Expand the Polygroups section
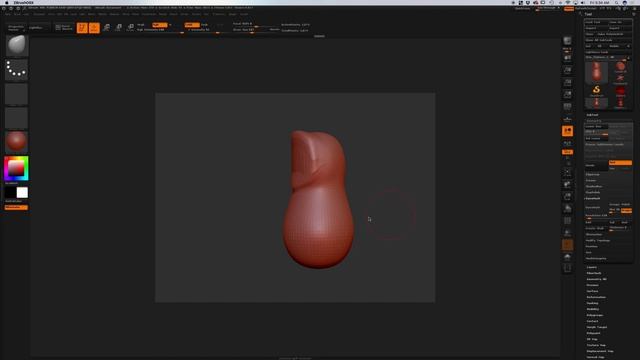The image size is (640, 360). coord(595,315)
